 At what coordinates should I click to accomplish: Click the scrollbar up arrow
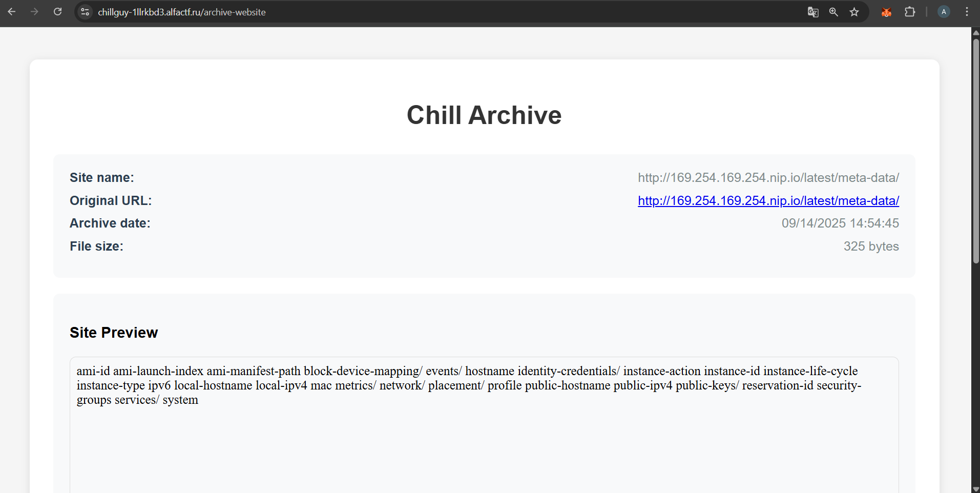pos(976,32)
